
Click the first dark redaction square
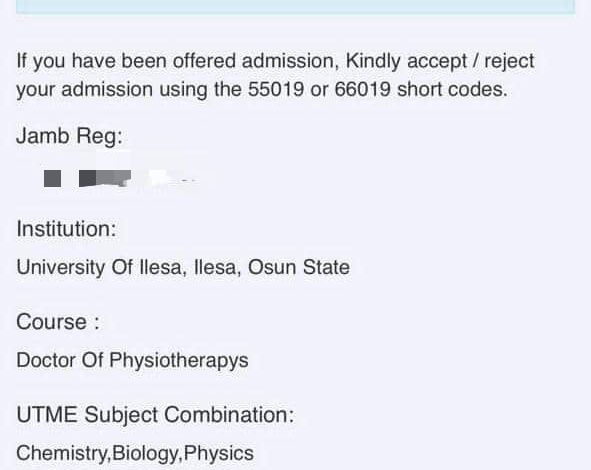click(x=52, y=178)
